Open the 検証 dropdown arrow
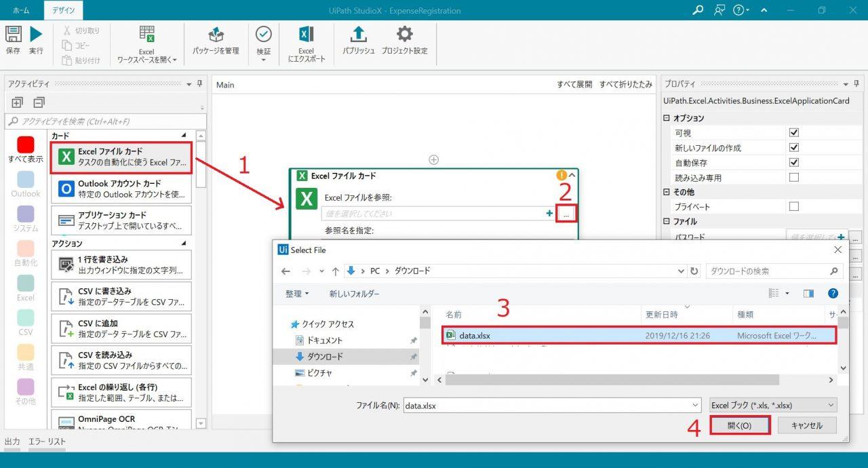The image size is (868, 468). tap(263, 60)
